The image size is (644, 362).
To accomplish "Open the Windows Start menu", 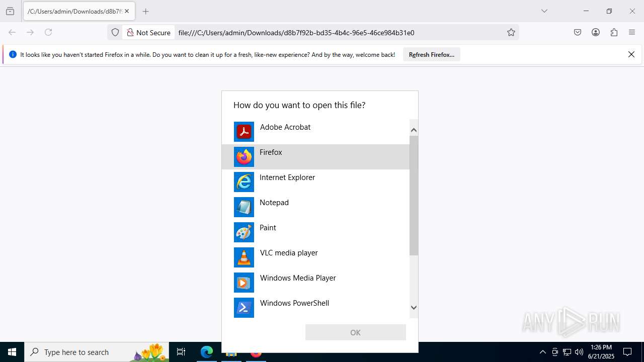I will (12, 352).
